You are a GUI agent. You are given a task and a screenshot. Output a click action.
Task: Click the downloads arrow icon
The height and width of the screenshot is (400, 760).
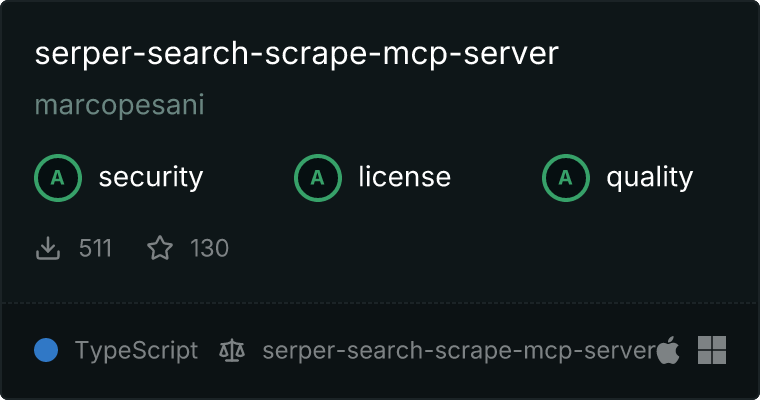[48, 248]
